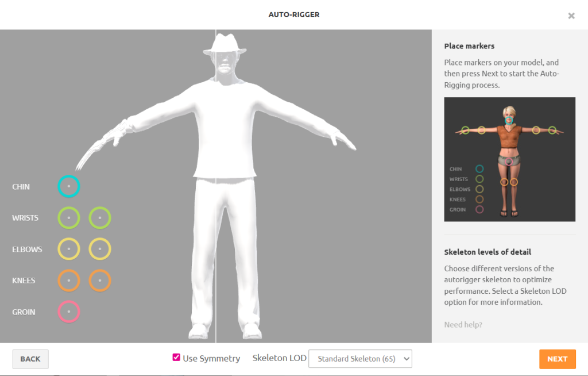Click the WRISTS marker label
The width and height of the screenshot is (588, 376).
tap(25, 218)
